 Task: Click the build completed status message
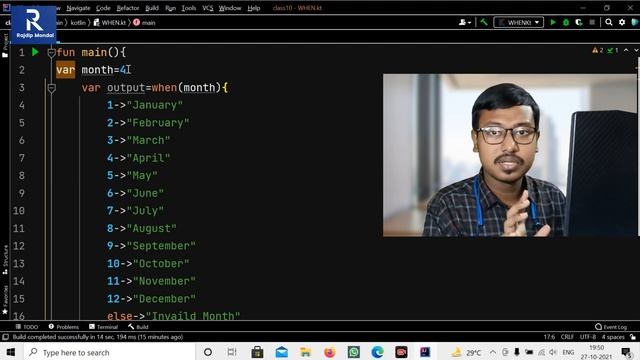pyautogui.click(x=98, y=337)
